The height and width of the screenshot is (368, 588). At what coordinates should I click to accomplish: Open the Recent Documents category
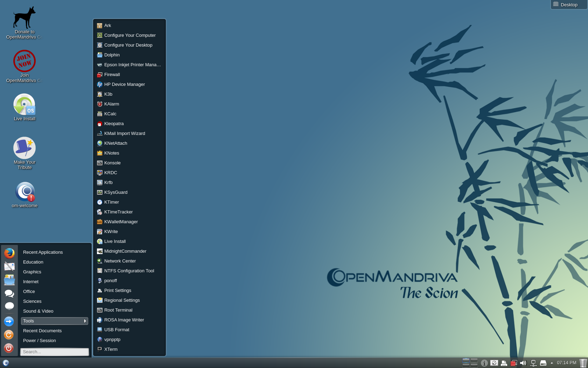(x=54, y=331)
